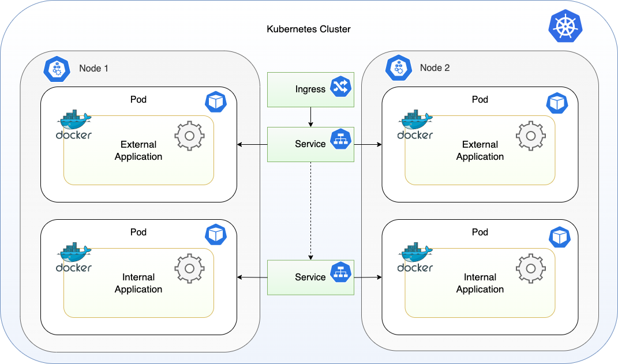Click the Node 2 hexagon icon

399,67
